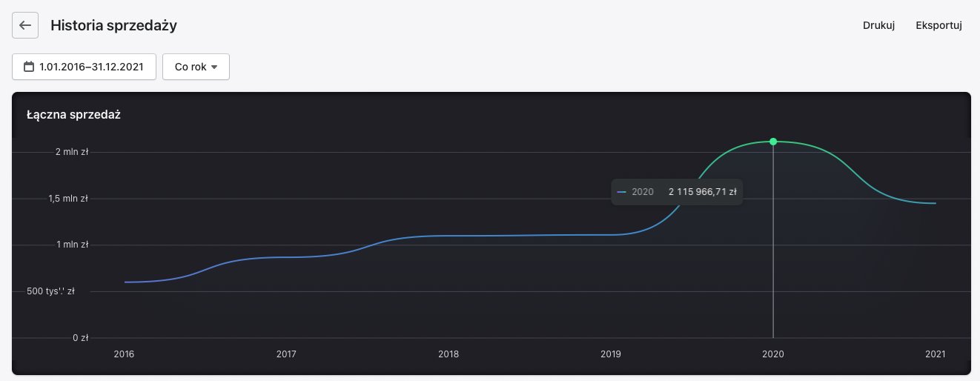Select the 2020 label on x-axis
The image size is (980, 381).
[x=773, y=354]
